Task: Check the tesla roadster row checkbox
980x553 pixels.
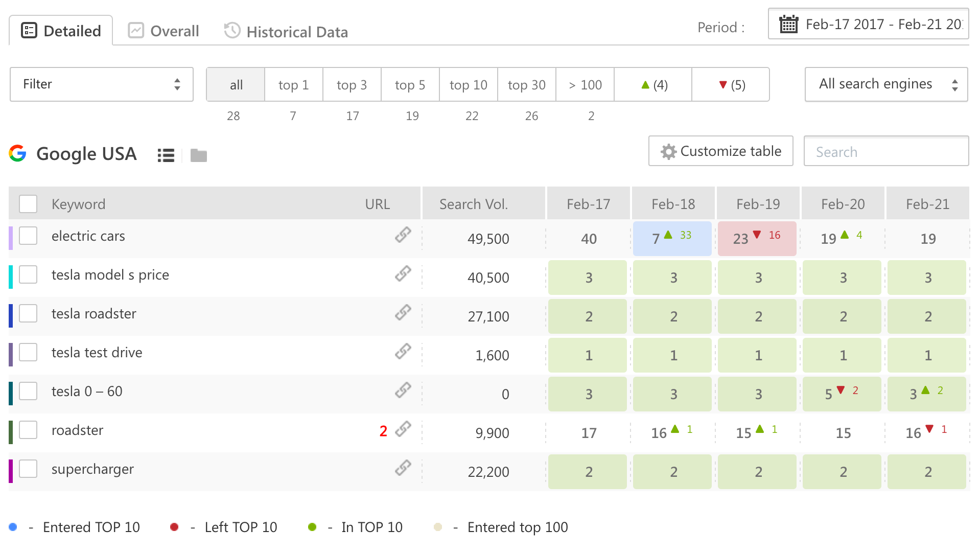Action: pos(28,313)
